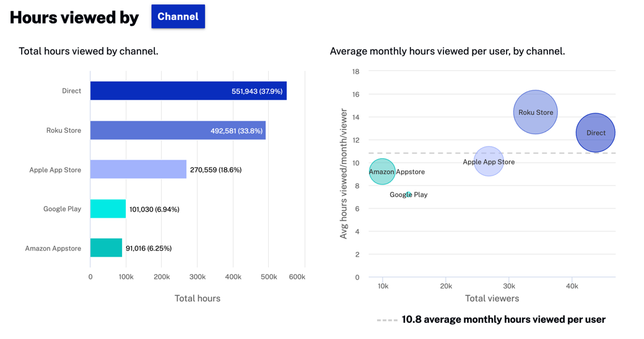Click the 551,943 (37.9%) value label

pyautogui.click(x=257, y=92)
